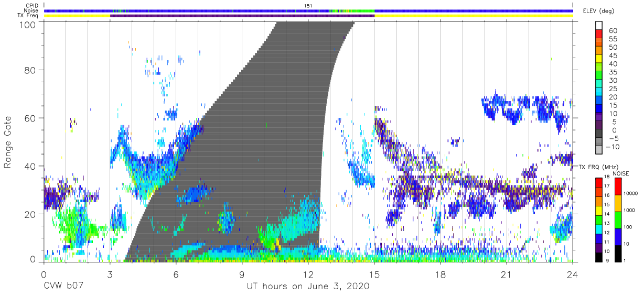Click the 'Range Gate' y-axis title
This screenshot has width=644, height=297.
point(8,142)
